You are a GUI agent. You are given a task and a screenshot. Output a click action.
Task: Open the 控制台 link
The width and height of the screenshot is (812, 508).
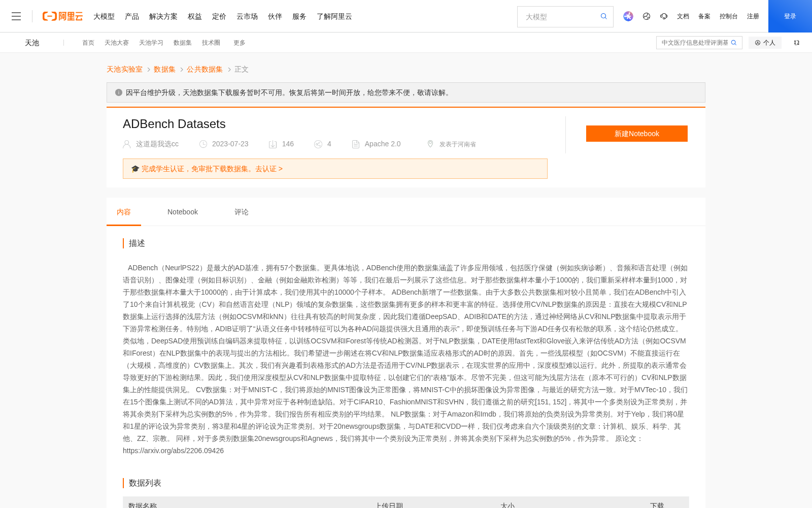coord(729,16)
